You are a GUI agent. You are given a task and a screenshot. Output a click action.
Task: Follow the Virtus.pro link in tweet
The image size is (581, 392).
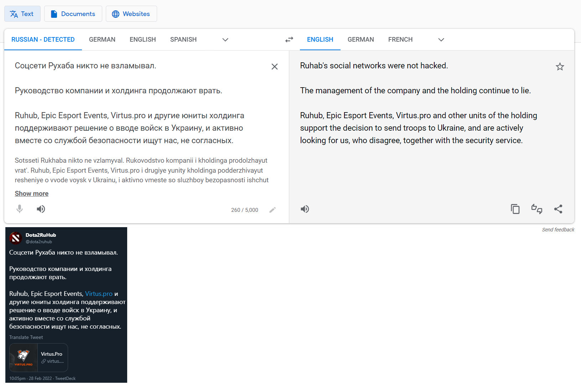click(x=99, y=294)
